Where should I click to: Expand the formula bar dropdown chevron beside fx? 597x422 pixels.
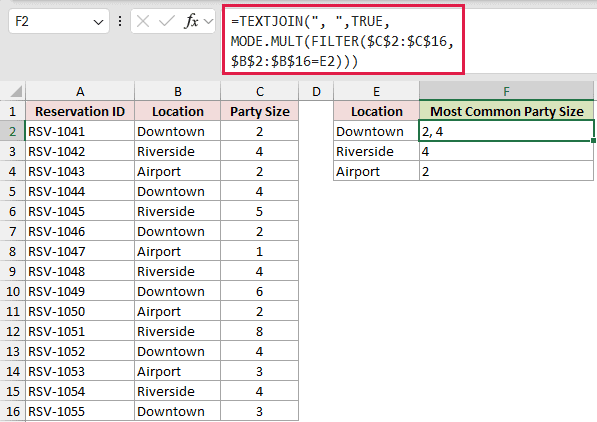pos(208,21)
